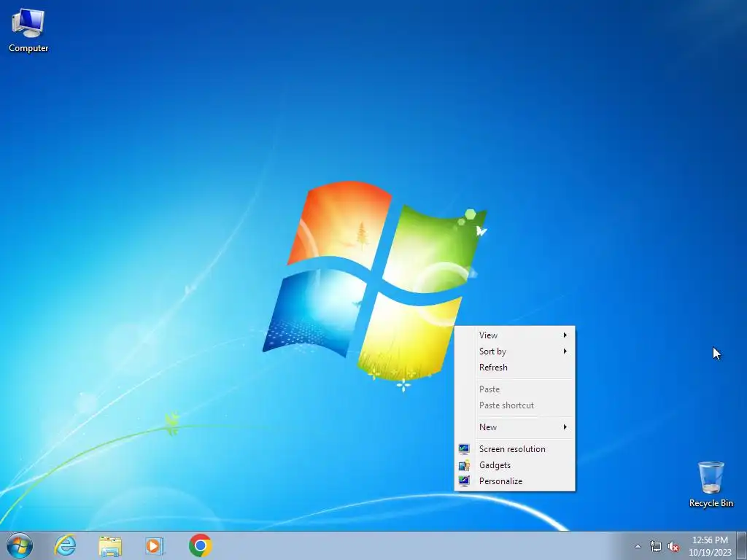This screenshot has width=747, height=560.
Task: Launch Internet Explorer from the taskbar
Action: click(x=65, y=545)
